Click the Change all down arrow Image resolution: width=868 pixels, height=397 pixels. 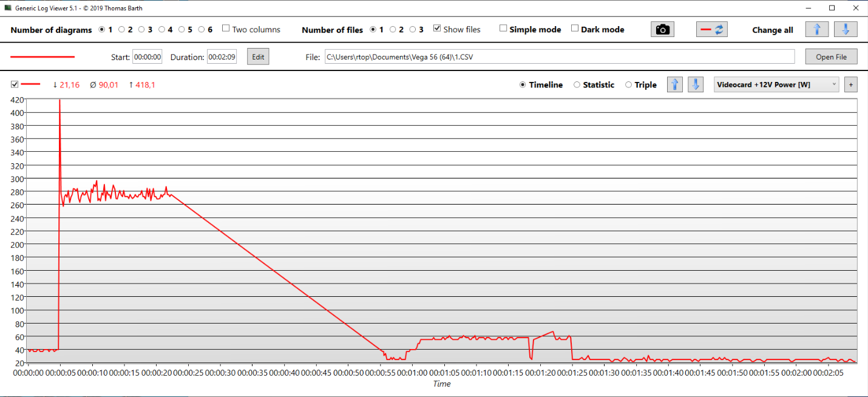846,29
